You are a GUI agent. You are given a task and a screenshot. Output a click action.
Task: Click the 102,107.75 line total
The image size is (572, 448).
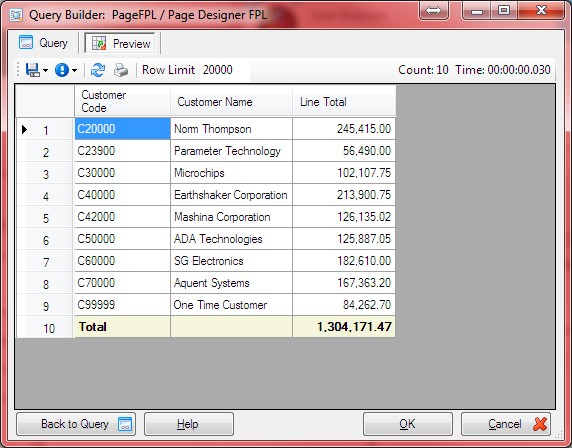344,173
